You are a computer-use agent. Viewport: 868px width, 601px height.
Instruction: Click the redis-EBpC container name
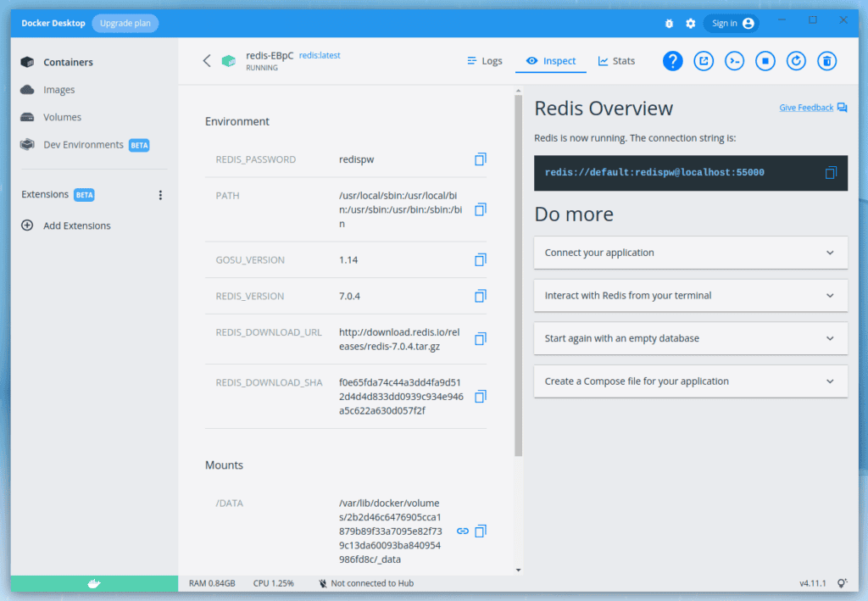pyautogui.click(x=270, y=55)
